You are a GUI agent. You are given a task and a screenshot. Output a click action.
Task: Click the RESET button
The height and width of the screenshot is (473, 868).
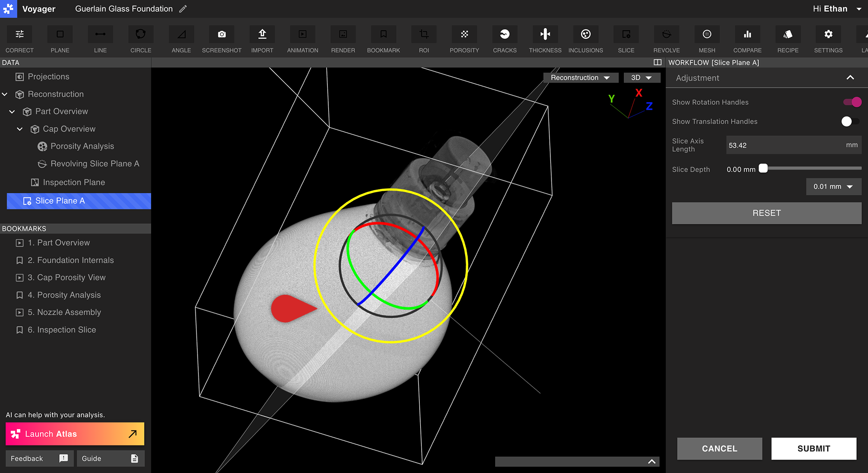click(766, 213)
